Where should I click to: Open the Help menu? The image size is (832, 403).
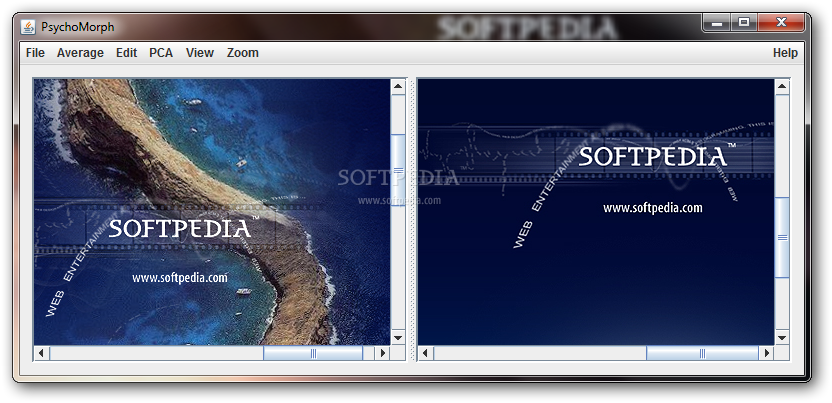(785, 53)
